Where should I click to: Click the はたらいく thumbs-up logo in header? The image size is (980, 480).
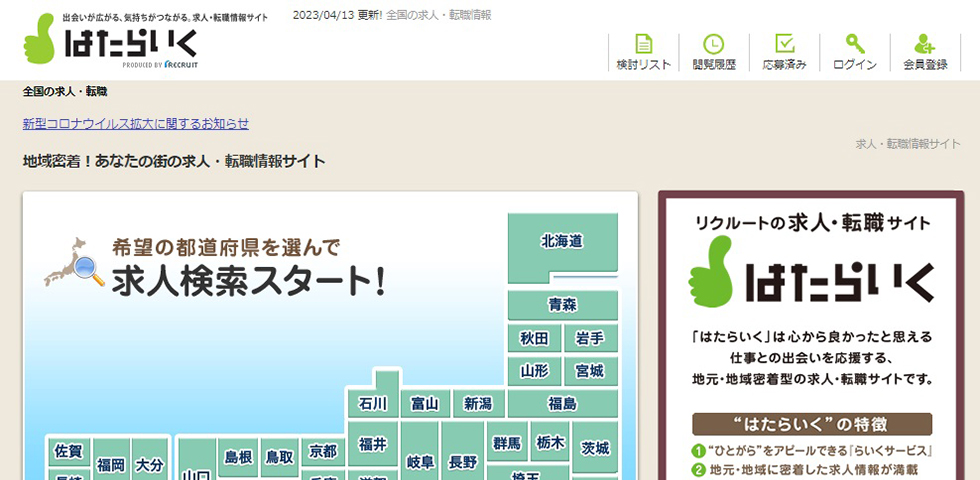pos(111,42)
